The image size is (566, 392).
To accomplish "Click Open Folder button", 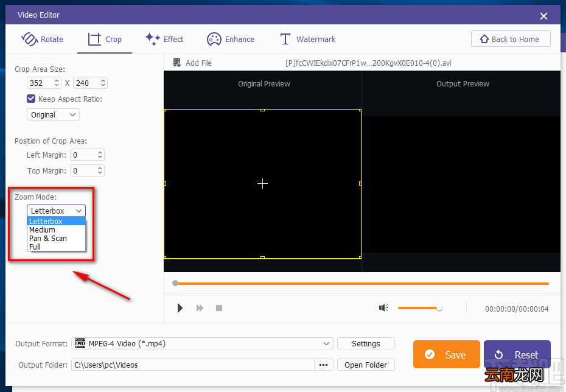I will (366, 365).
